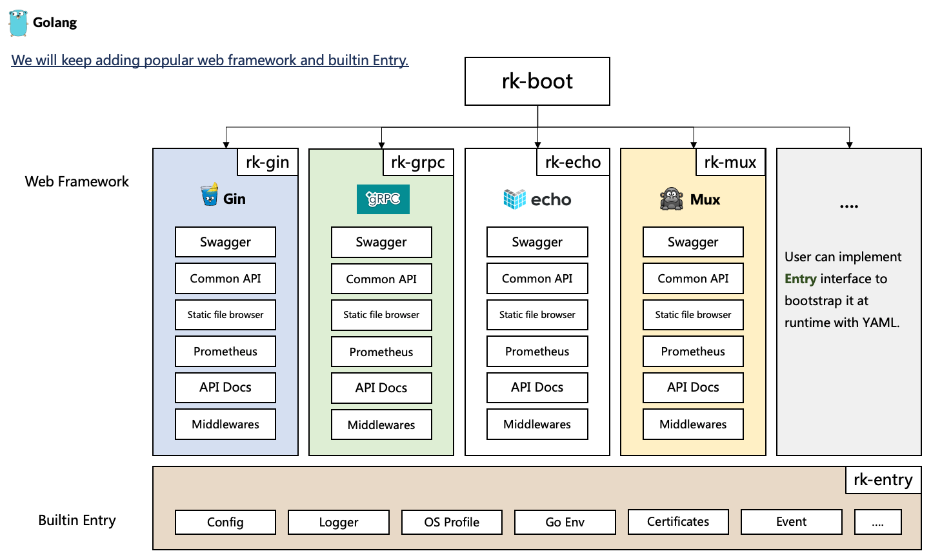Select the rk-echo label box

(573, 162)
